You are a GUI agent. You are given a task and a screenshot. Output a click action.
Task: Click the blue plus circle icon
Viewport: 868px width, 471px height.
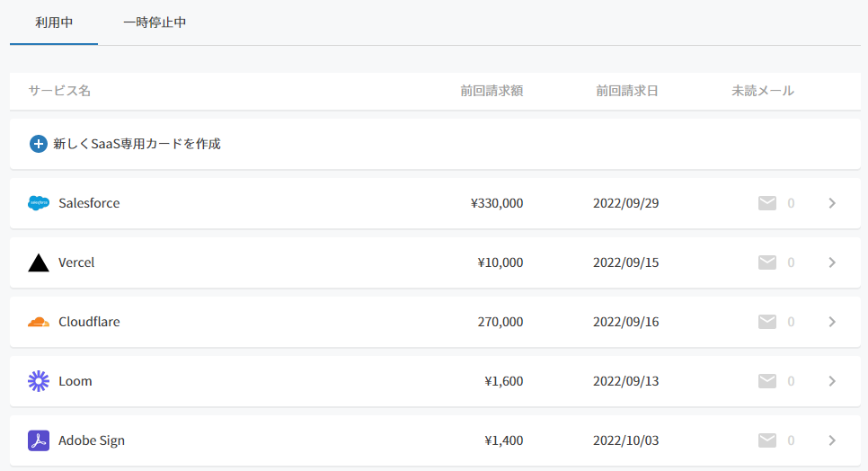tap(39, 144)
